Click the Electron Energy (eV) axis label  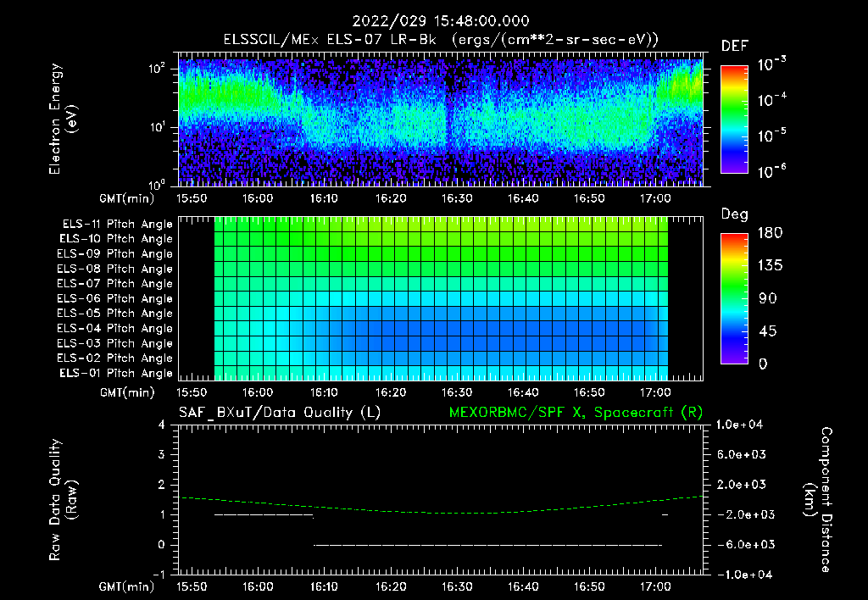coord(63,119)
